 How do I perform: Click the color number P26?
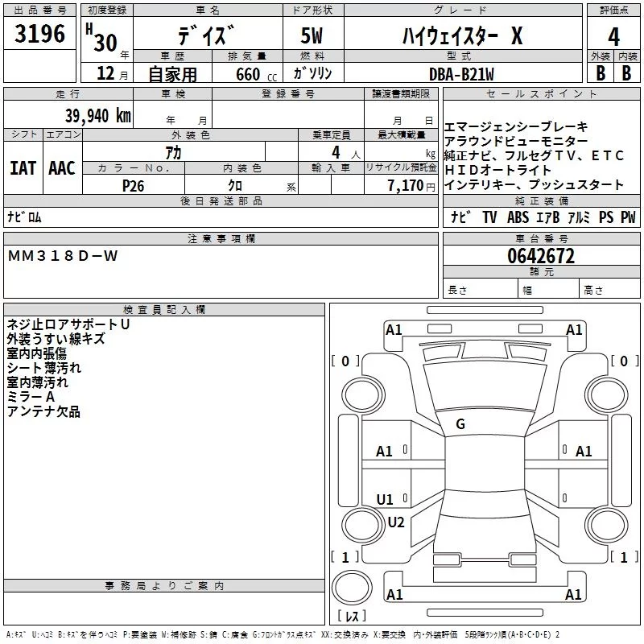coord(133,186)
